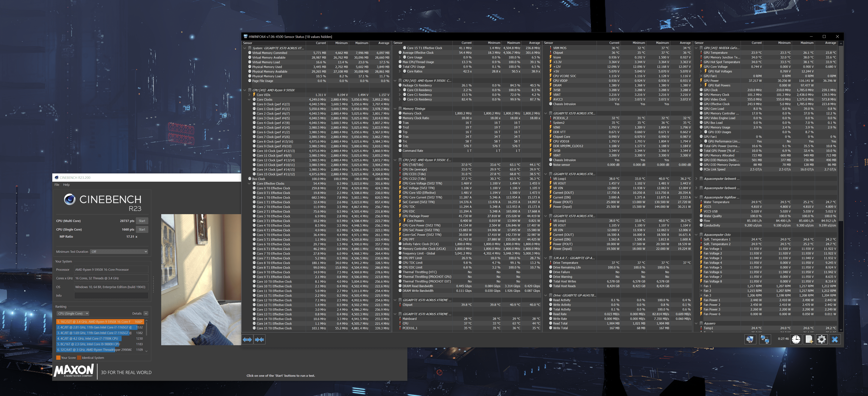Click the Water Temperature sensor icon
Image resolution: width=868 pixels, height=396 pixels.
click(x=701, y=202)
